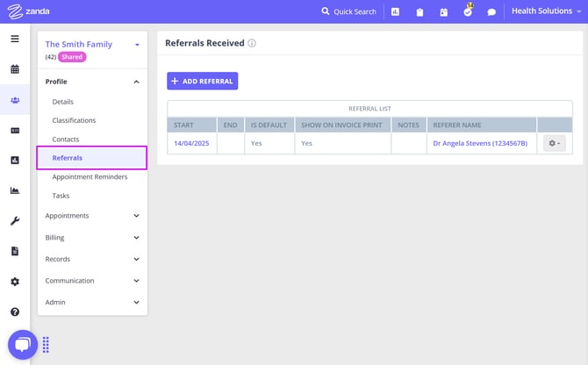The image size is (588, 365).
Task: Open the wrench tools icon
Action: 15,221
